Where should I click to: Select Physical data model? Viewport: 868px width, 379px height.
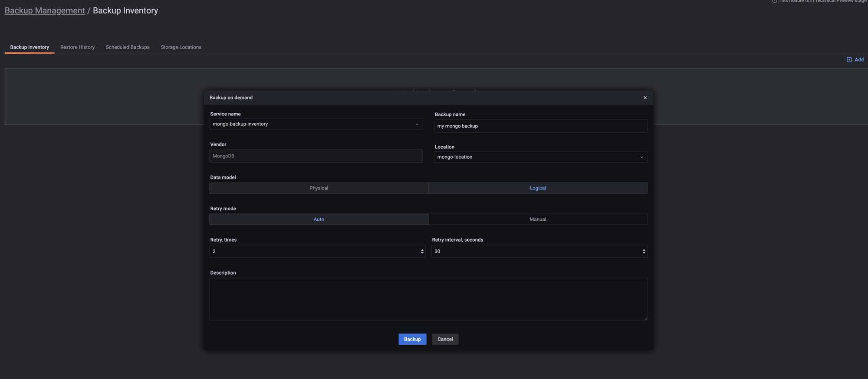[319, 188]
